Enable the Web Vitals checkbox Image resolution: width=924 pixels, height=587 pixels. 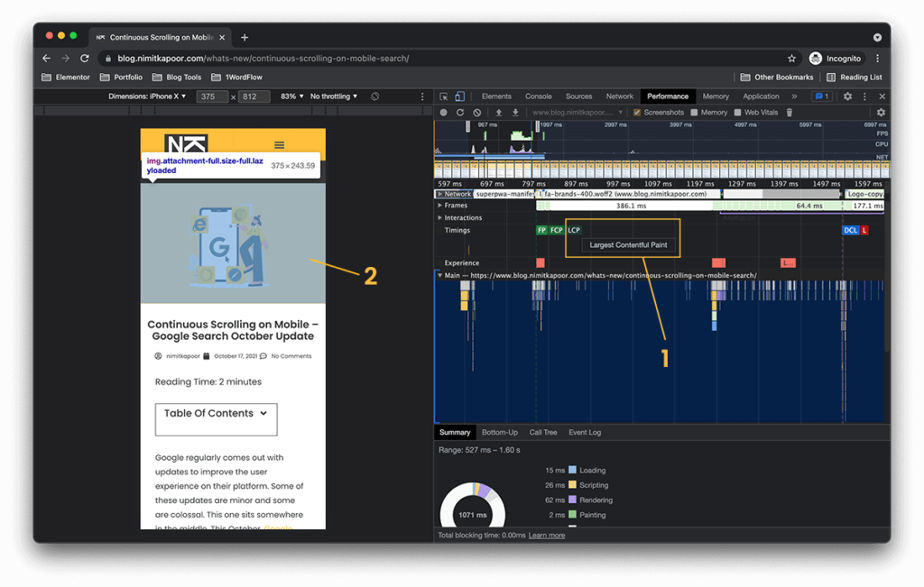(x=737, y=113)
